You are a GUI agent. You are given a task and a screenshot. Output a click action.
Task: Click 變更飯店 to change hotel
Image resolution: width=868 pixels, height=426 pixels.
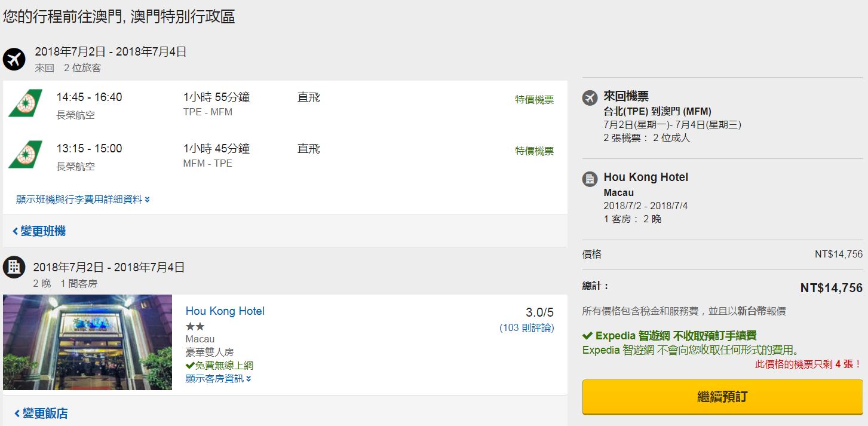(x=40, y=413)
